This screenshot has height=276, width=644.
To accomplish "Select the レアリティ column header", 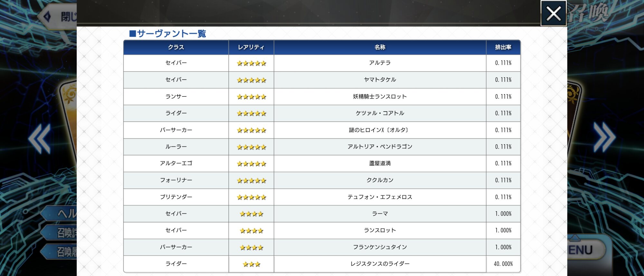I will 251,47.
